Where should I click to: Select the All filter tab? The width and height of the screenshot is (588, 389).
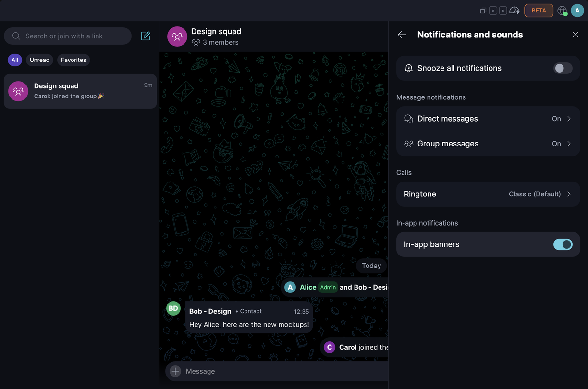(x=15, y=60)
